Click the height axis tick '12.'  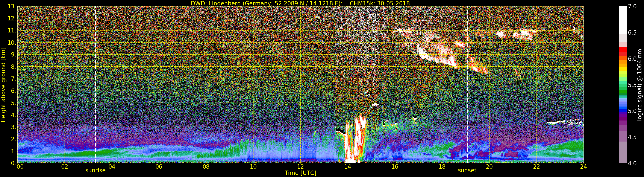(x=12, y=18)
